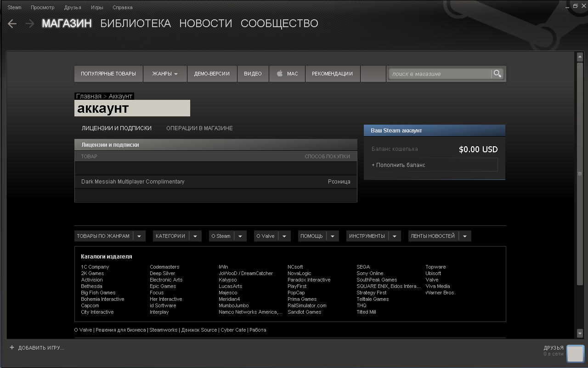Viewport: 588px width, 368px height.
Task: Open the Warner Bros. publisher catalog
Action: point(441,293)
